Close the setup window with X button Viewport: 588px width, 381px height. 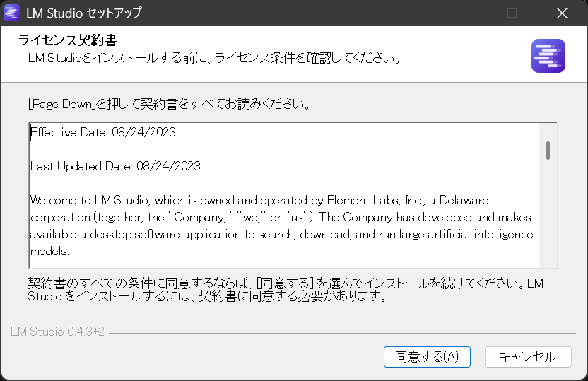point(562,13)
